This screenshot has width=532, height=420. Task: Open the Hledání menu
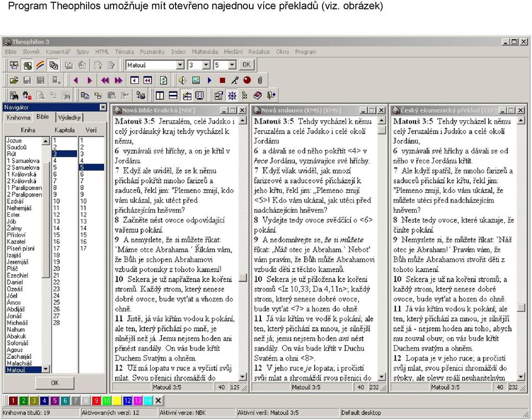pos(233,52)
